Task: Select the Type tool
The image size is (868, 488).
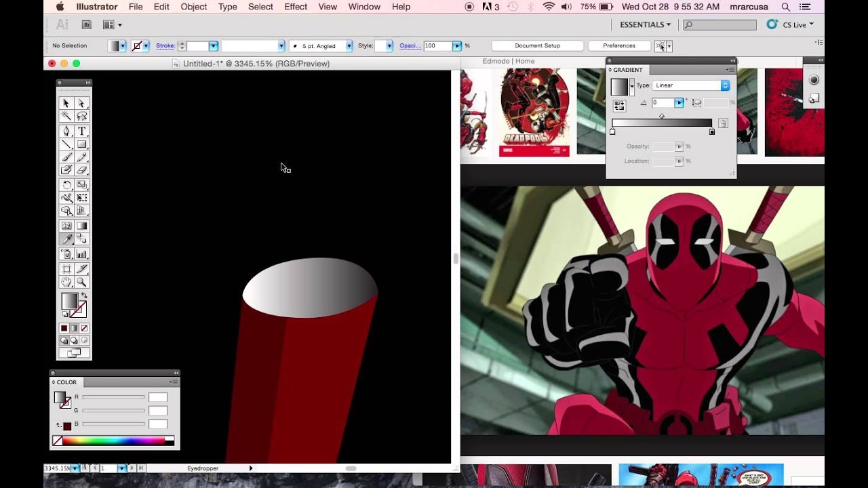Action: 81,131
